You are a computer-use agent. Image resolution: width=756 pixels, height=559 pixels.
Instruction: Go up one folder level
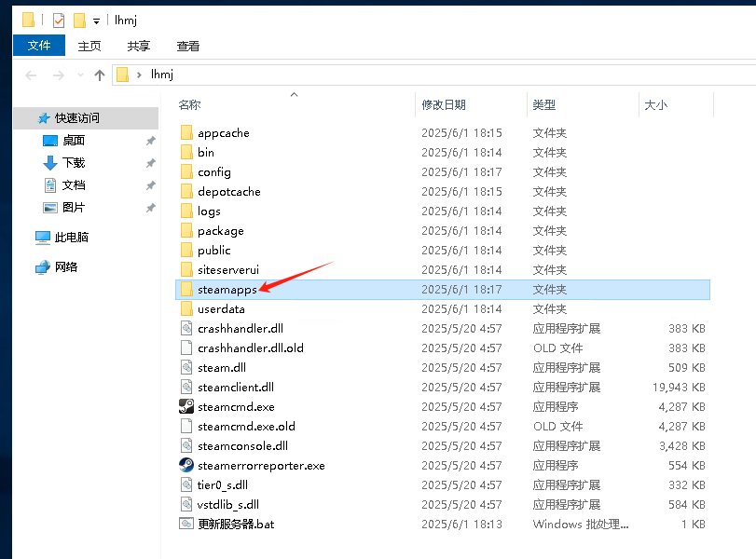(x=100, y=75)
